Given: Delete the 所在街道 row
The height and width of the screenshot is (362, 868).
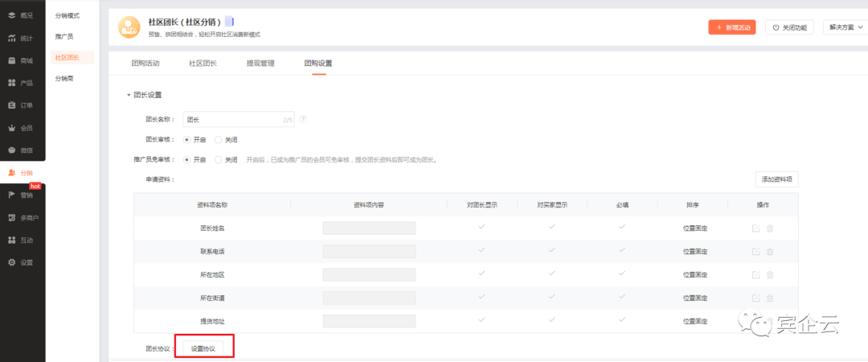Looking at the screenshot, I should (769, 298).
